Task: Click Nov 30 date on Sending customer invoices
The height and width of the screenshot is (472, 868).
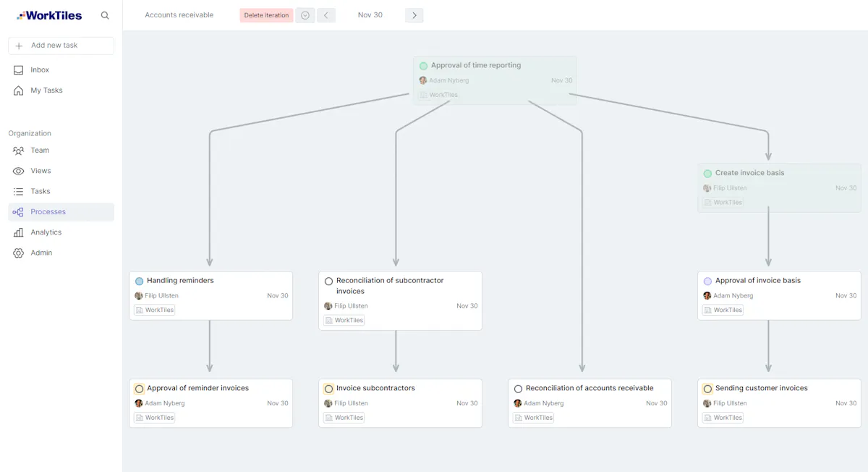Action: [846, 403]
